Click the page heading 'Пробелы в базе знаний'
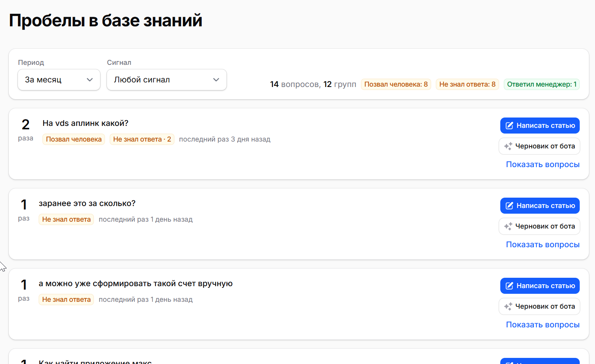Image resolution: width=595 pixels, height=364 pixels. tap(105, 20)
